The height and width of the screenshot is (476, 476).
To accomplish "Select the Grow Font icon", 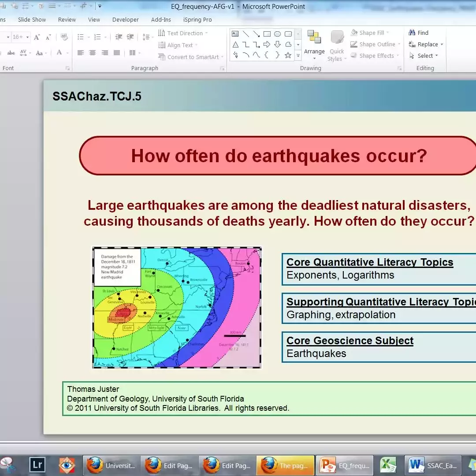I will 37,37.
